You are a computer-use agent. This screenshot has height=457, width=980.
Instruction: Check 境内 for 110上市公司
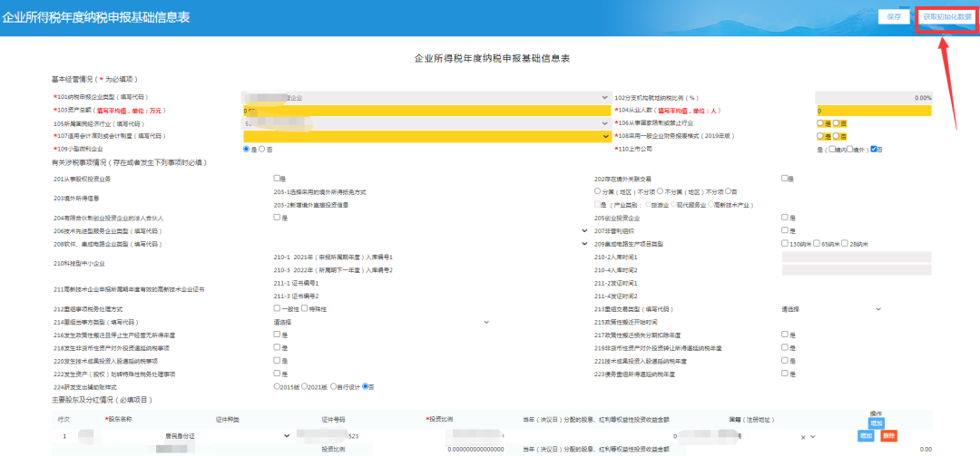[x=832, y=150]
